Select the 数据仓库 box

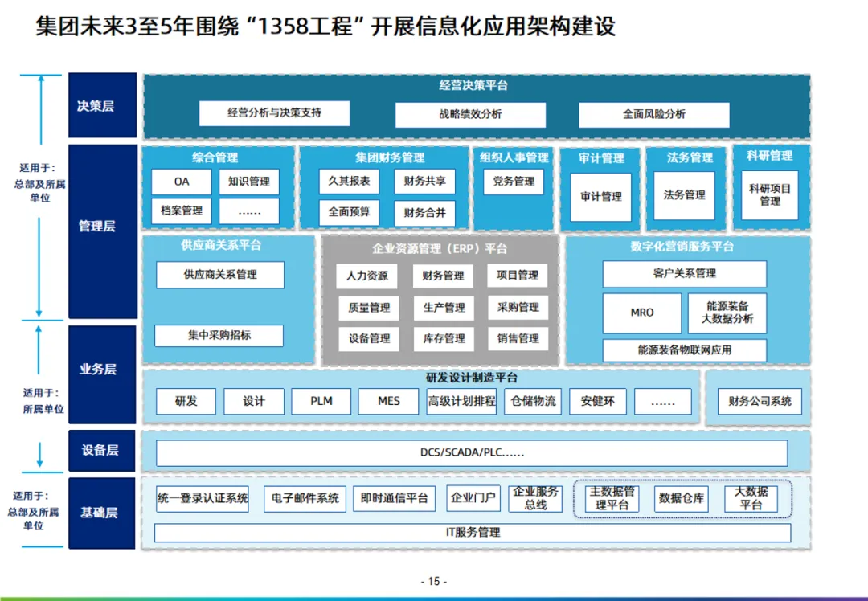coord(682,499)
